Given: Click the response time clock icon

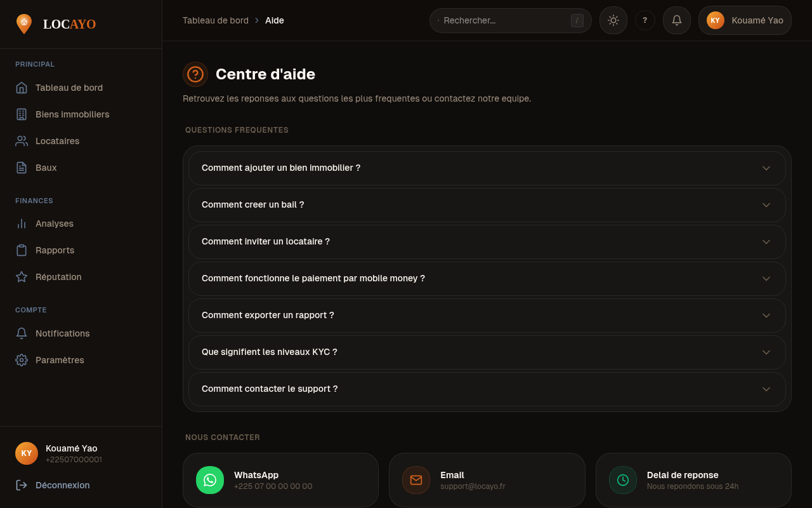Looking at the screenshot, I should (623, 480).
